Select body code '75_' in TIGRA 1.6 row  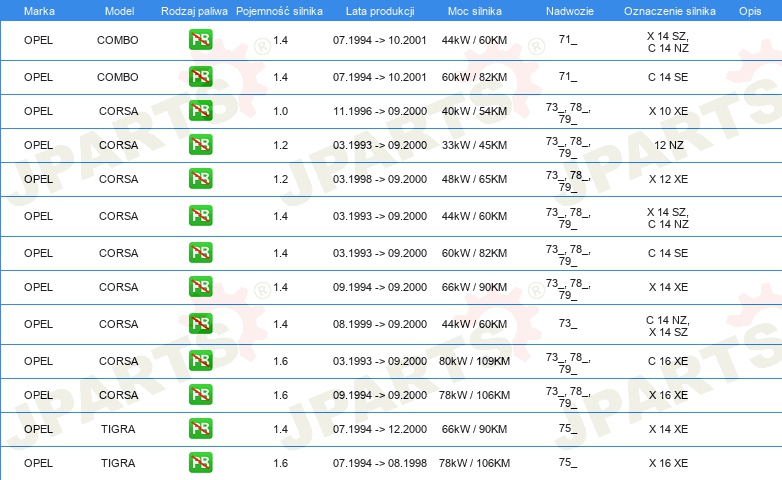click(x=568, y=463)
